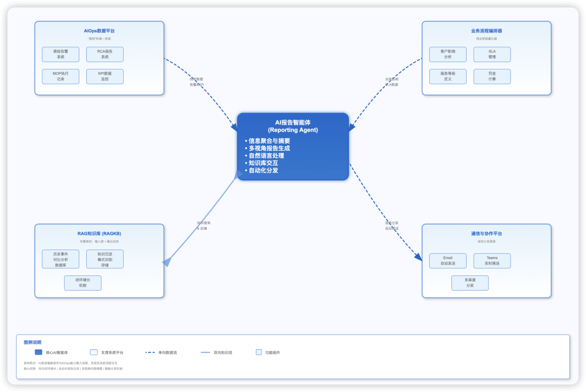Click the 功能组件 legend label

pos(272,352)
